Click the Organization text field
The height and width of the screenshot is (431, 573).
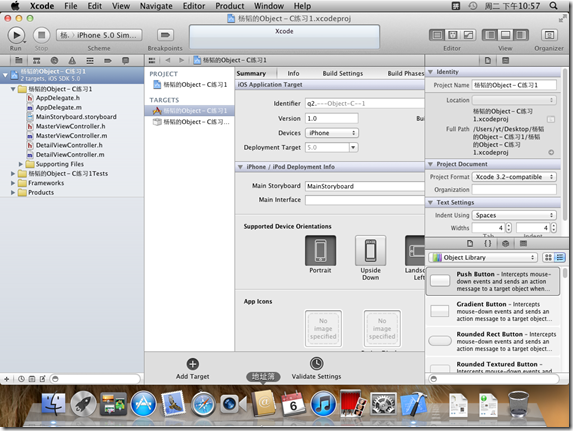514,189
